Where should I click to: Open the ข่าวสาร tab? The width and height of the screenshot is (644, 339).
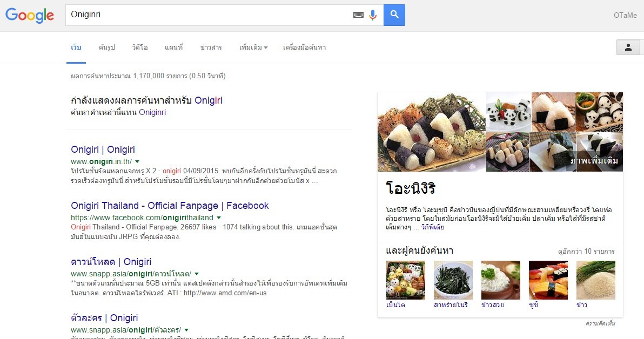coord(211,48)
